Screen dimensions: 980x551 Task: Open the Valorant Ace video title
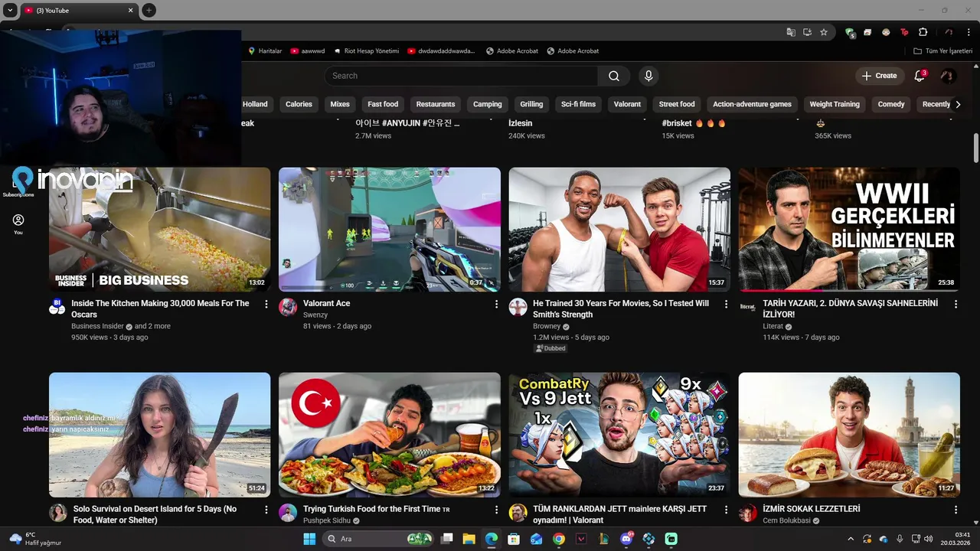point(326,303)
